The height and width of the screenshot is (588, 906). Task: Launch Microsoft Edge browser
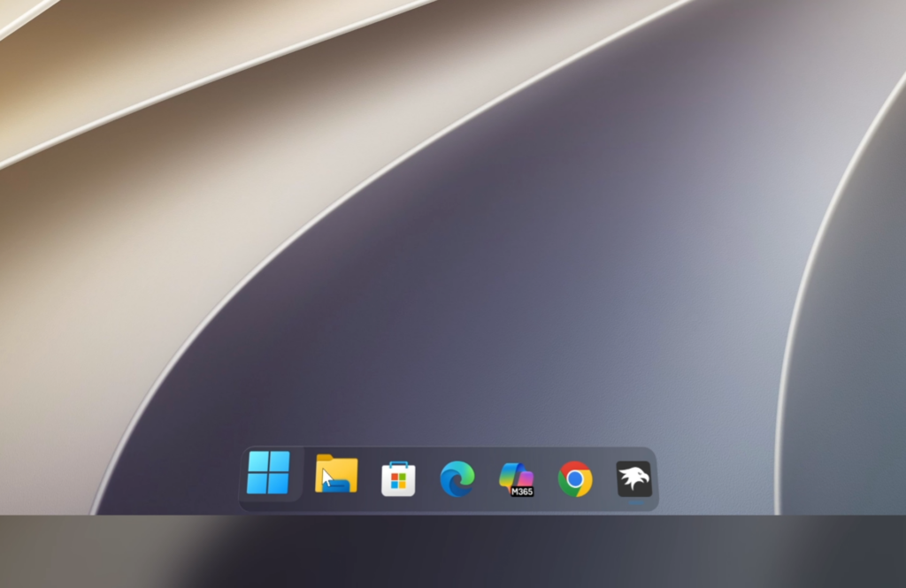click(457, 479)
